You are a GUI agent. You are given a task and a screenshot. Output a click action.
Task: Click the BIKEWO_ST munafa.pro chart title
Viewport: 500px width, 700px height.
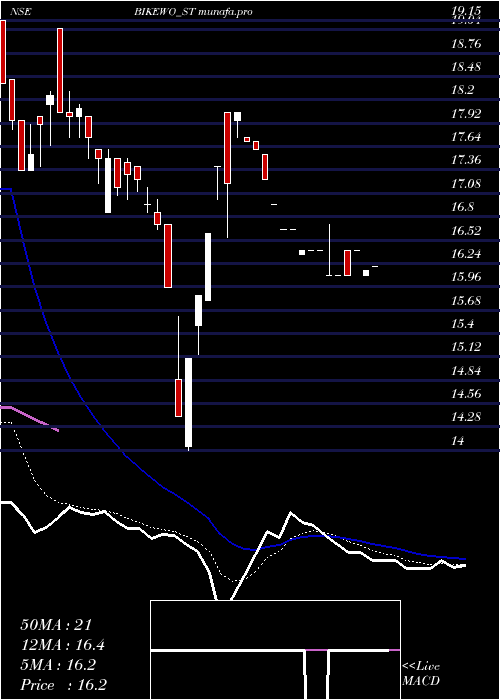[193, 12]
